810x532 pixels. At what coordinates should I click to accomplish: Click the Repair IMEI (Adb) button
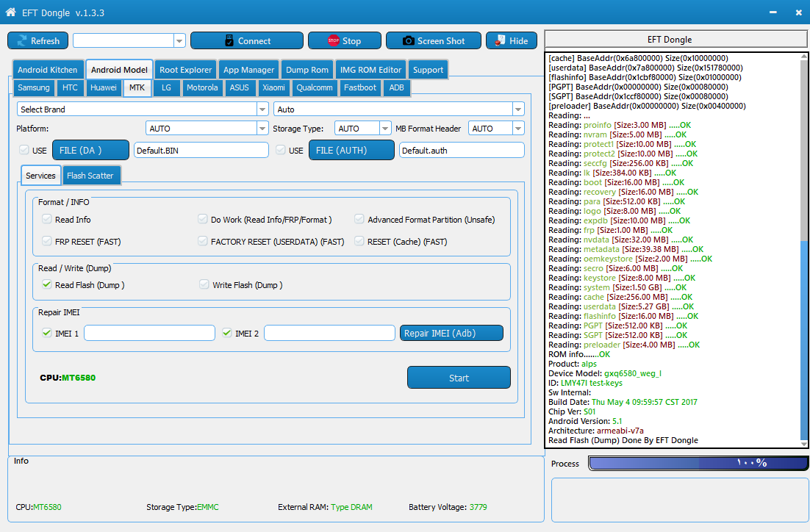[x=451, y=333]
